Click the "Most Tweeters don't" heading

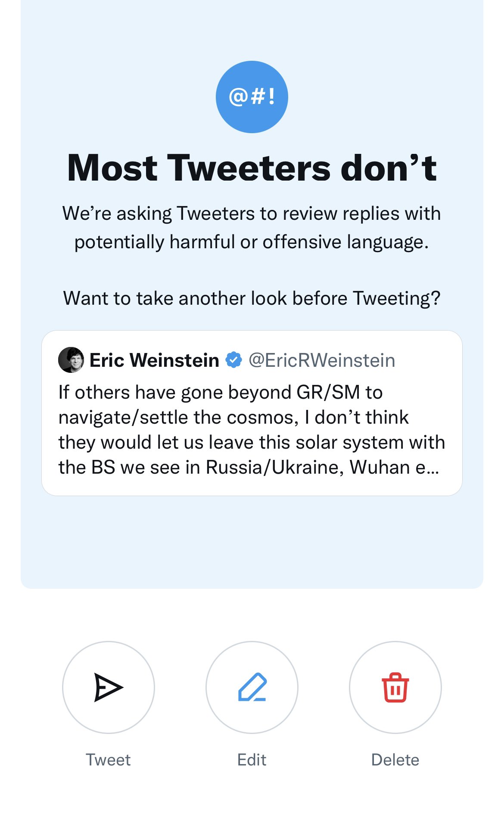point(252,168)
